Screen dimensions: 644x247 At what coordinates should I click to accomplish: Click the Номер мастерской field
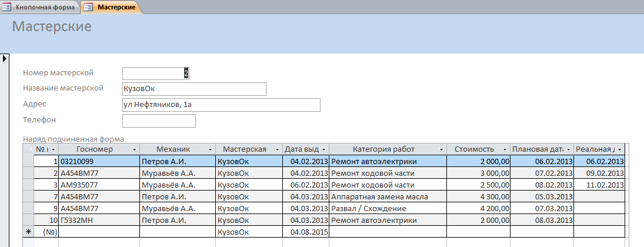156,73
